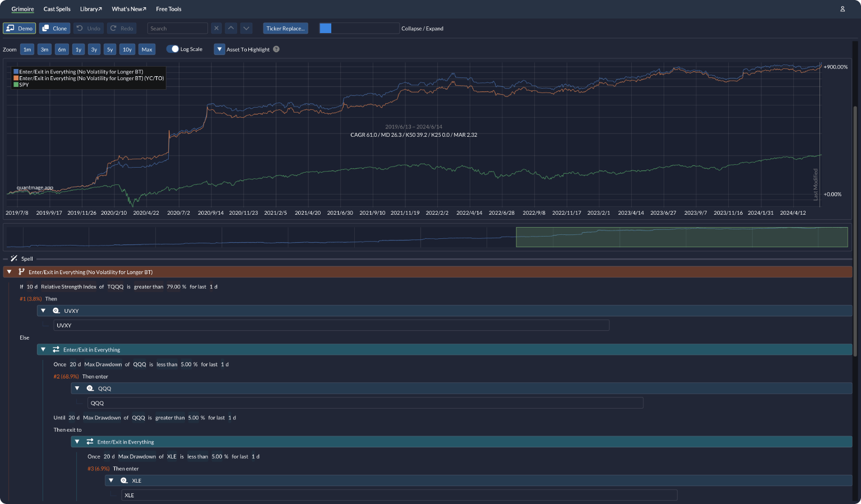The width and height of the screenshot is (861, 504).
Task: Change the TQQQ condition ticker
Action: click(x=115, y=286)
